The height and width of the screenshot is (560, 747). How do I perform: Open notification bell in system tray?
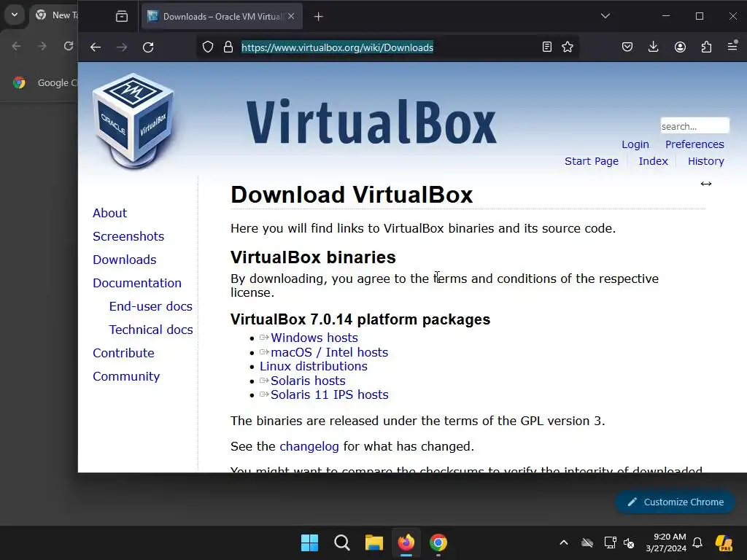pos(697,542)
